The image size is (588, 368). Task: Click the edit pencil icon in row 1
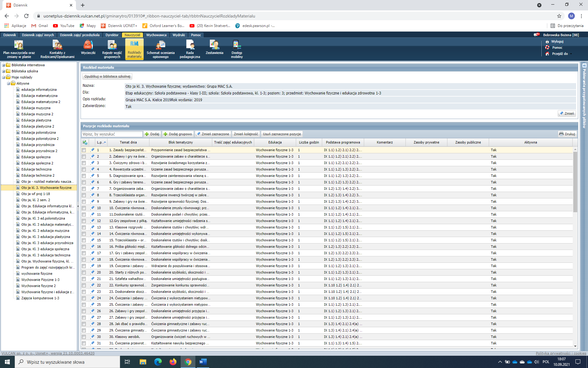pyautogui.click(x=92, y=150)
